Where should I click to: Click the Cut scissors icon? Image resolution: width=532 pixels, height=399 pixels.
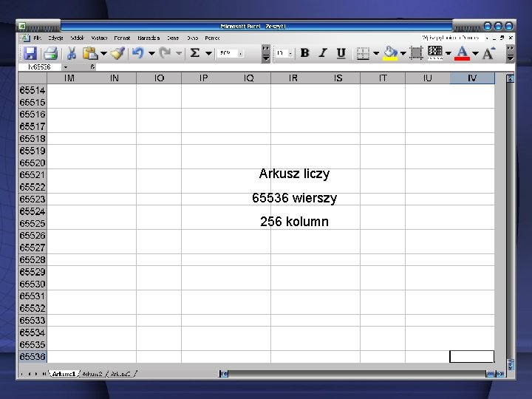71,53
